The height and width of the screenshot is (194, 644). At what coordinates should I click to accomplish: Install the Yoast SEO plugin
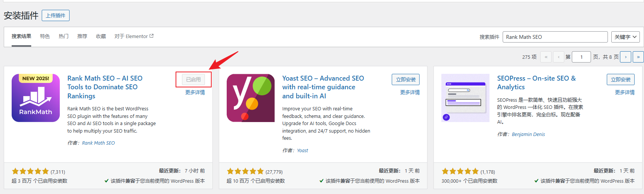point(406,79)
